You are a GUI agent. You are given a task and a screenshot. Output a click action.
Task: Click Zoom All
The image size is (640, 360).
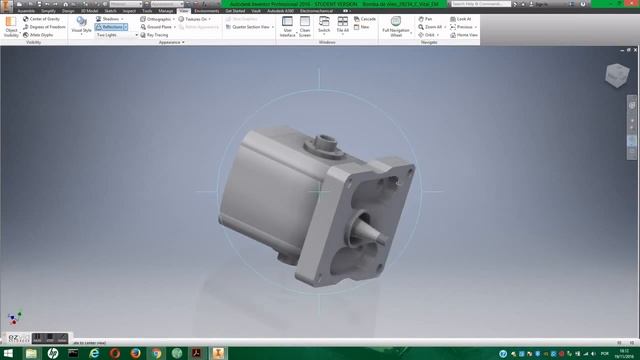[x=430, y=27]
